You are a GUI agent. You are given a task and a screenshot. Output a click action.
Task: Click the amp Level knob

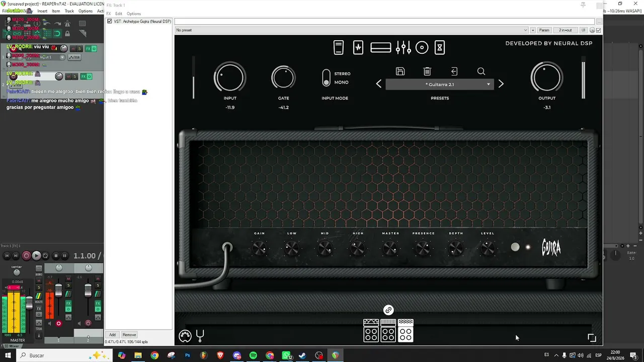coord(488,248)
